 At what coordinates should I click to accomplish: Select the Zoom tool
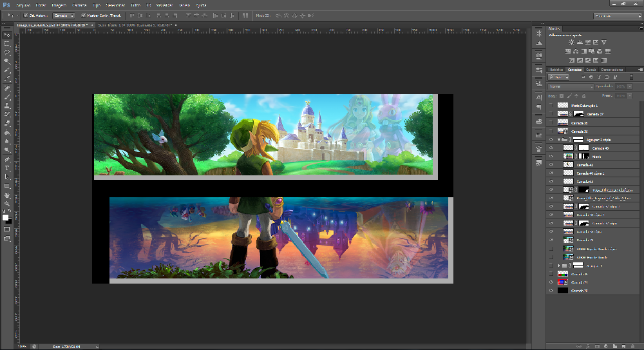point(7,204)
